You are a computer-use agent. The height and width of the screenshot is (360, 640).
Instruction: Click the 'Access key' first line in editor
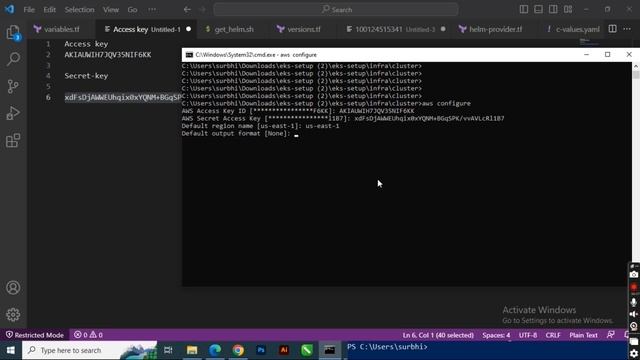point(86,44)
